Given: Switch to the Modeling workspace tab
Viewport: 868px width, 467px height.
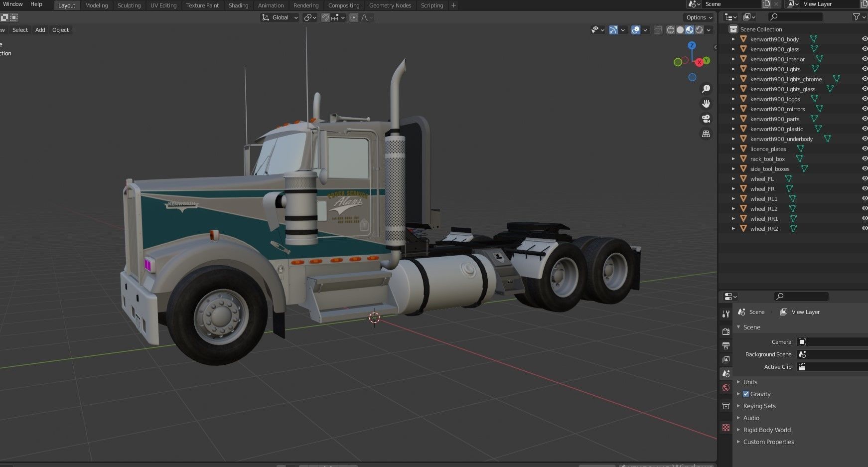Looking at the screenshot, I should pos(96,5).
